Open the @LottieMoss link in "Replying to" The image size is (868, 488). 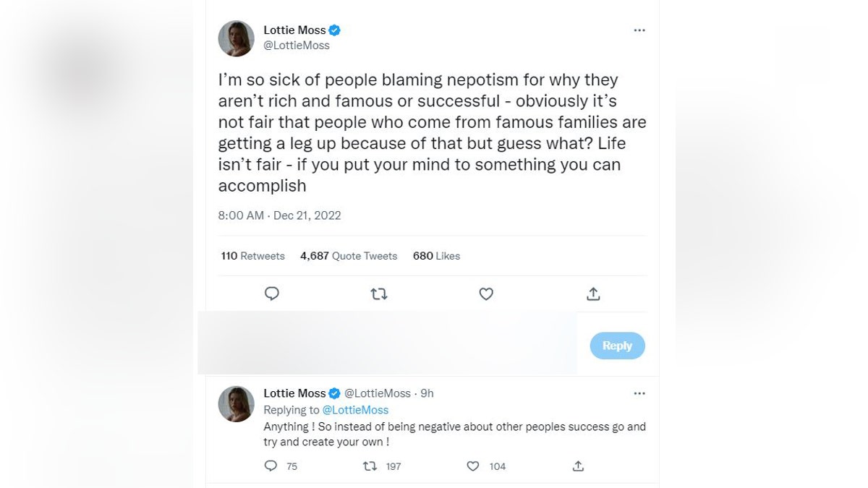point(355,410)
